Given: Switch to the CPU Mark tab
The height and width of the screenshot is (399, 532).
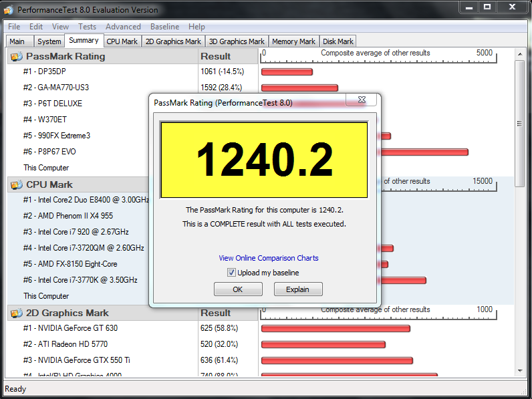Looking at the screenshot, I should coord(122,41).
